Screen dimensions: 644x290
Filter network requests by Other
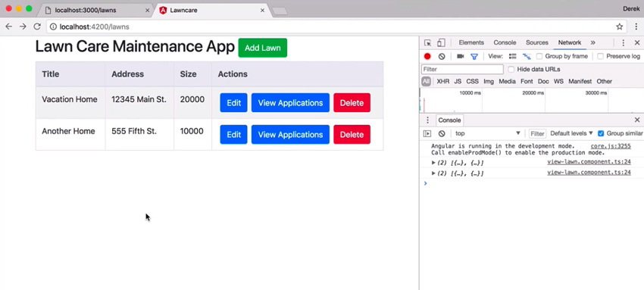tap(604, 82)
